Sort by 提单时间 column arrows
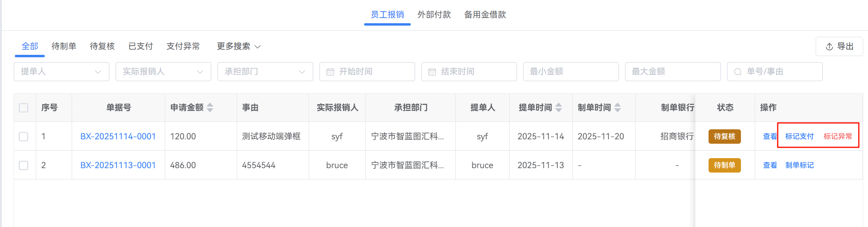The height and width of the screenshot is (227, 868). pos(559,107)
